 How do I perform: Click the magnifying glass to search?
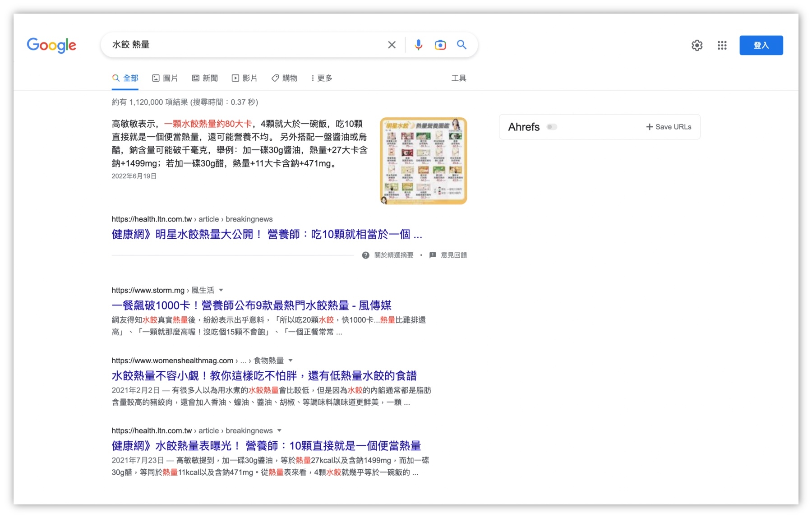click(461, 45)
